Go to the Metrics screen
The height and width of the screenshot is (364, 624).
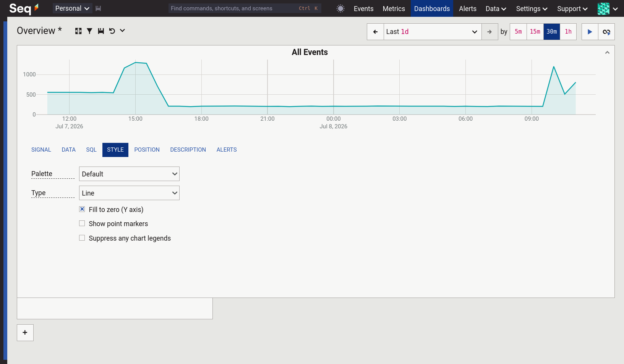point(394,8)
